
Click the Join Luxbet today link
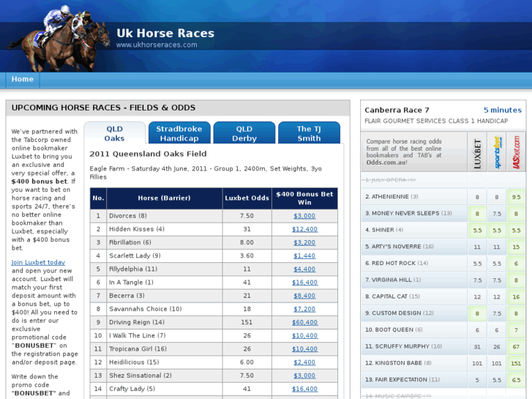(38, 262)
